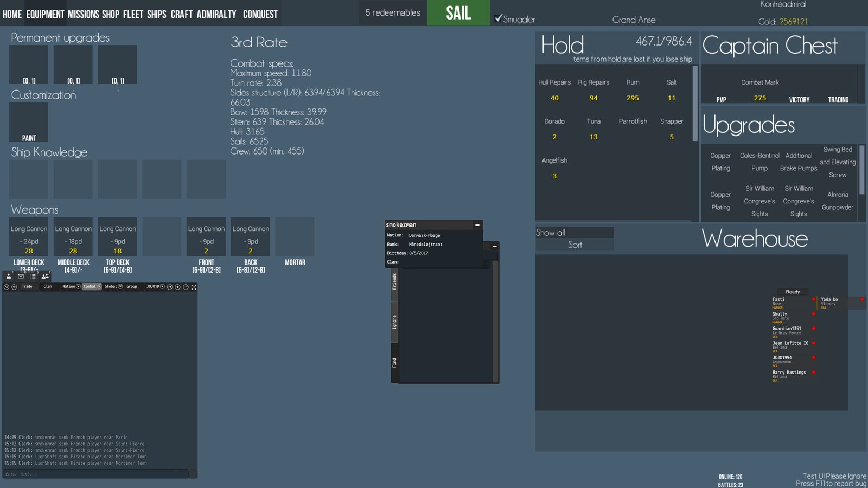The width and height of the screenshot is (868, 488).
Task: Toggle the Smuggler checkbox
Action: (498, 18)
